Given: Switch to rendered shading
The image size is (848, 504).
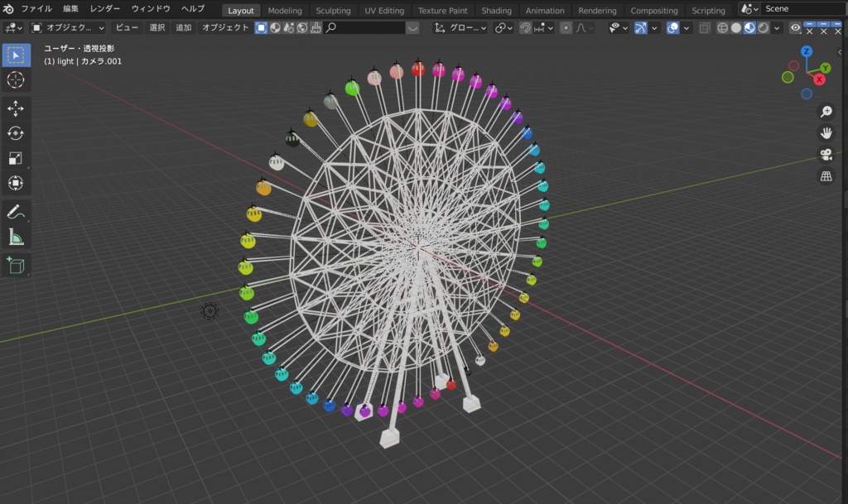Looking at the screenshot, I should tap(763, 27).
